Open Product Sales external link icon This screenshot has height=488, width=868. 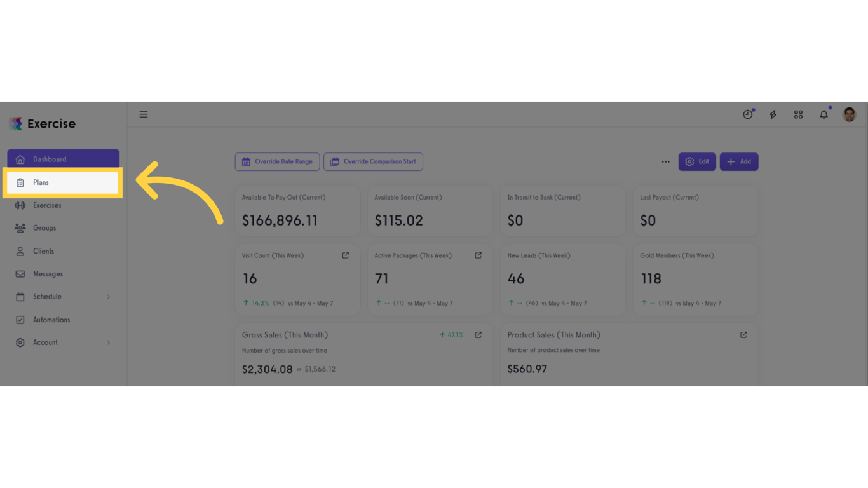[x=743, y=335]
